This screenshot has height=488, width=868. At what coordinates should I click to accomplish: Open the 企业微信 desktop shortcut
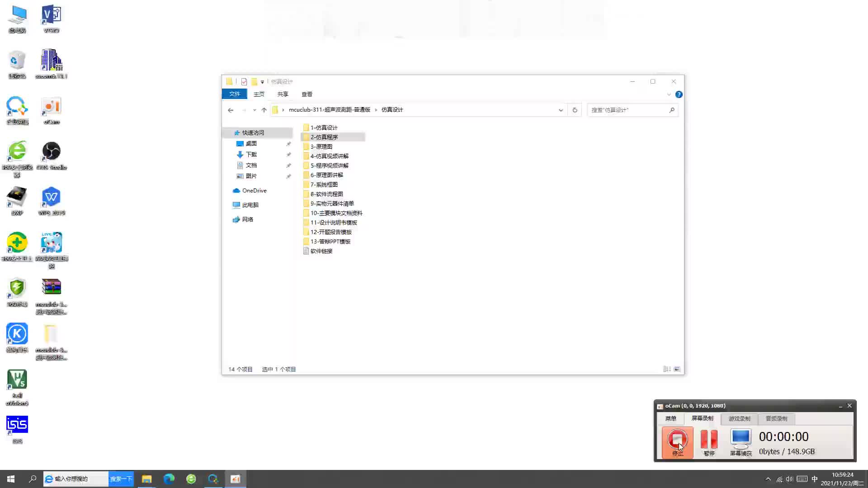(17, 110)
